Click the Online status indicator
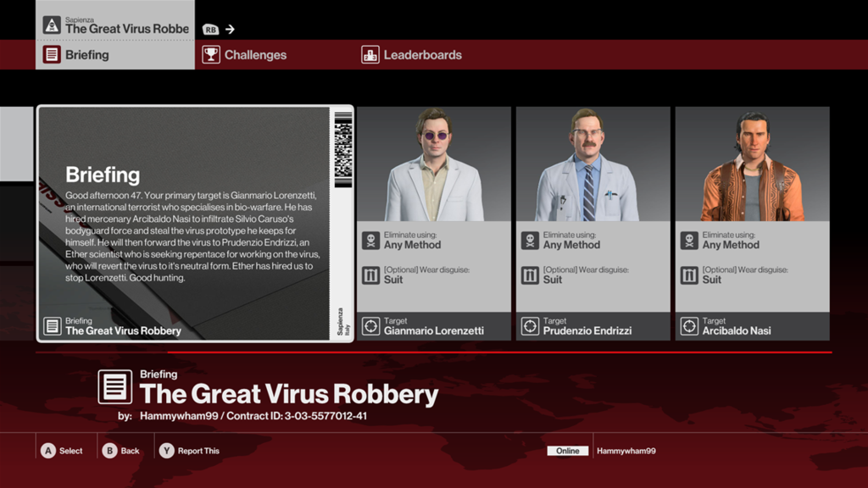Screen dimensions: 868x488 [x=567, y=451]
